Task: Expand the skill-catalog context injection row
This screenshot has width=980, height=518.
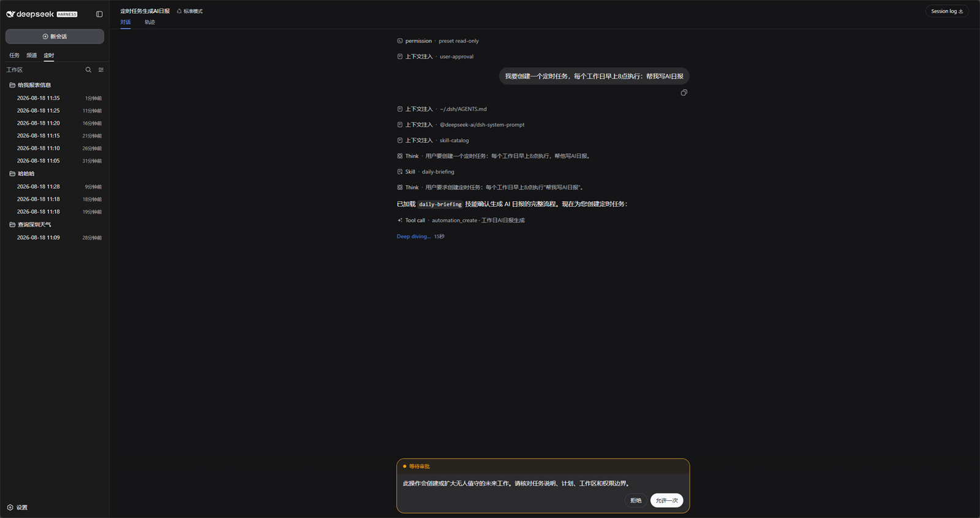Action: 433,140
